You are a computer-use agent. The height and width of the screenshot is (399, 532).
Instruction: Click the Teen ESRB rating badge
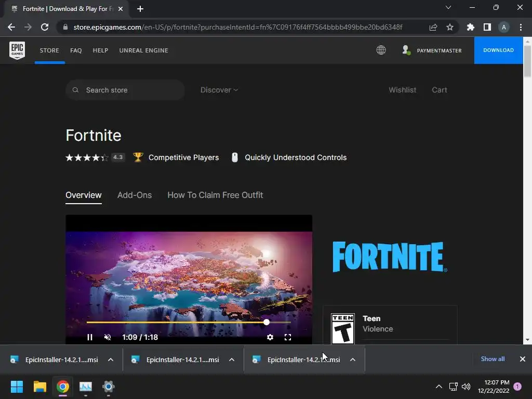tap(343, 328)
